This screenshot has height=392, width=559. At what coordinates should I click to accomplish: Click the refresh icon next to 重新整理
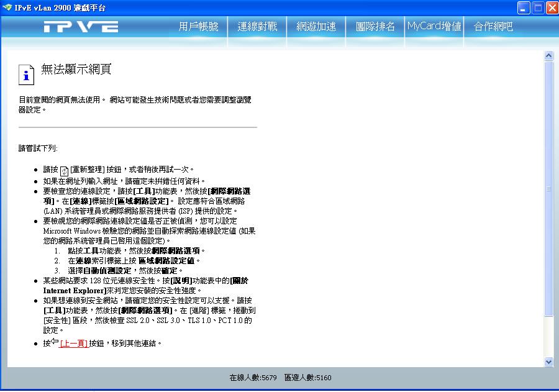[64, 171]
